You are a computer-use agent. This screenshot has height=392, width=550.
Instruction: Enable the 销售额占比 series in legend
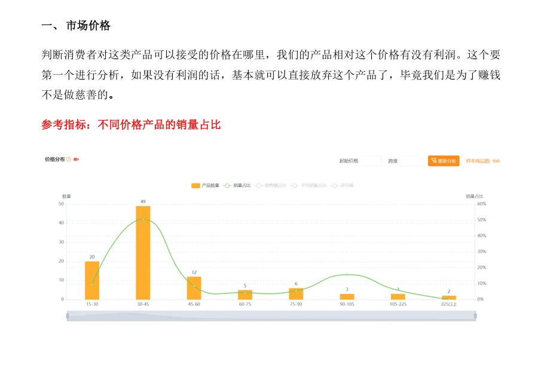[275, 185]
